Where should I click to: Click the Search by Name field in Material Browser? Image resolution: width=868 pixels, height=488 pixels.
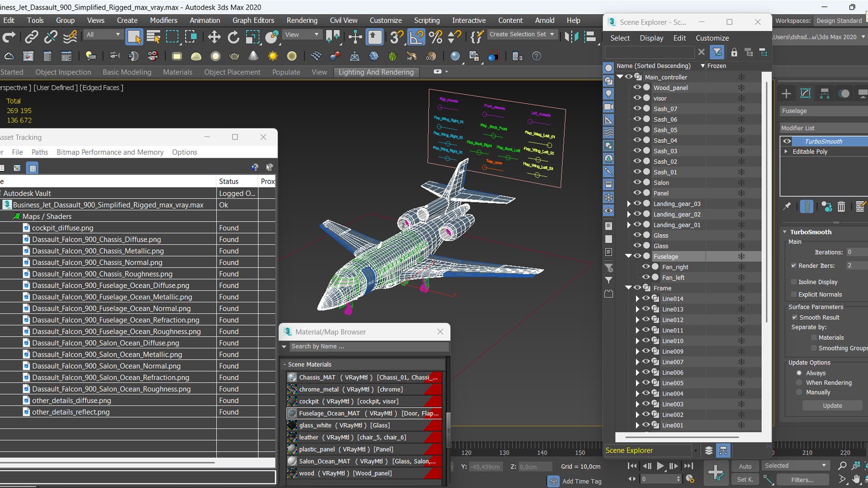[369, 347]
